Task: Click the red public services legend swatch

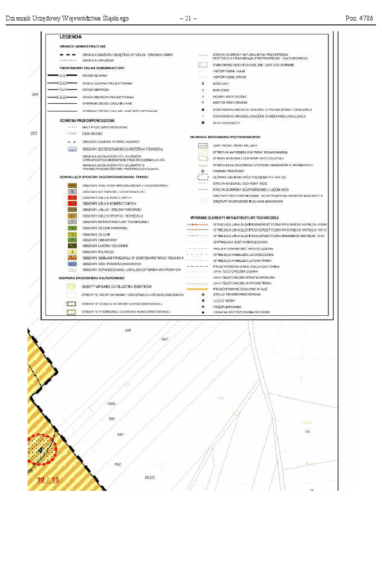Action: [x=72, y=198]
